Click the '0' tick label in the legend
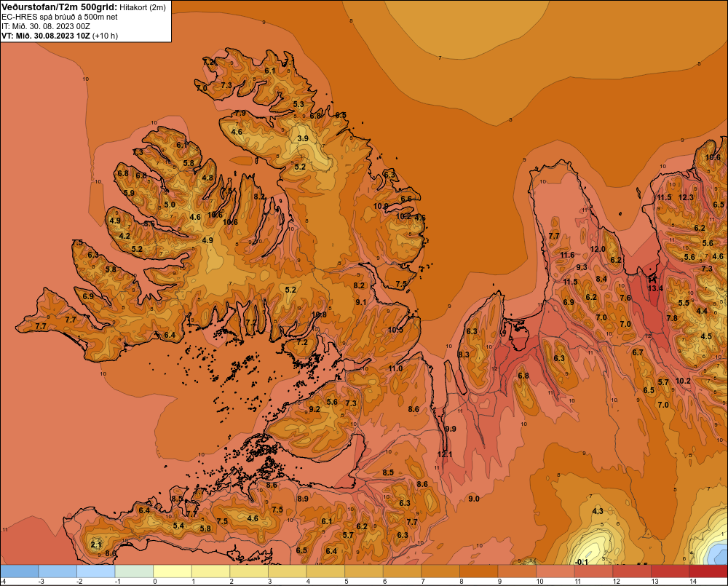 click(x=155, y=582)
